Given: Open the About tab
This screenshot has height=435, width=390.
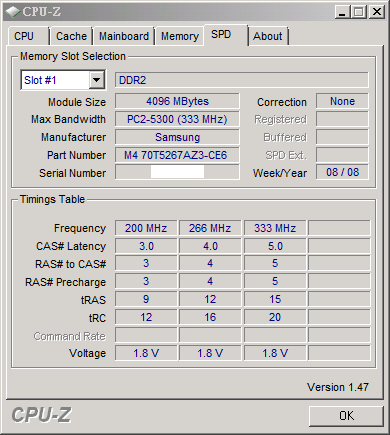Looking at the screenshot, I should pos(268,36).
